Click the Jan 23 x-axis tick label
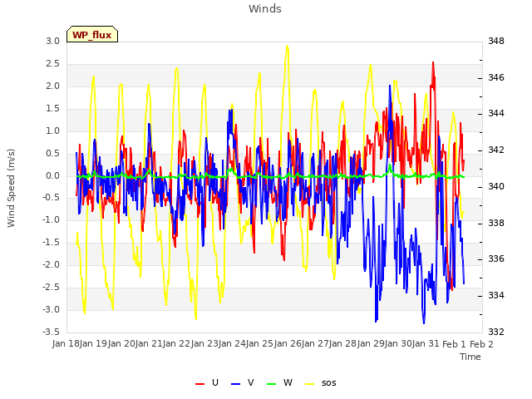Viewport: 532px width, 399px height. [204, 344]
